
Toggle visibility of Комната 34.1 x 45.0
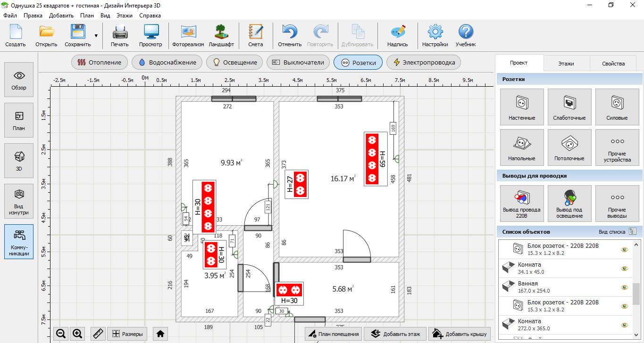coord(625,269)
